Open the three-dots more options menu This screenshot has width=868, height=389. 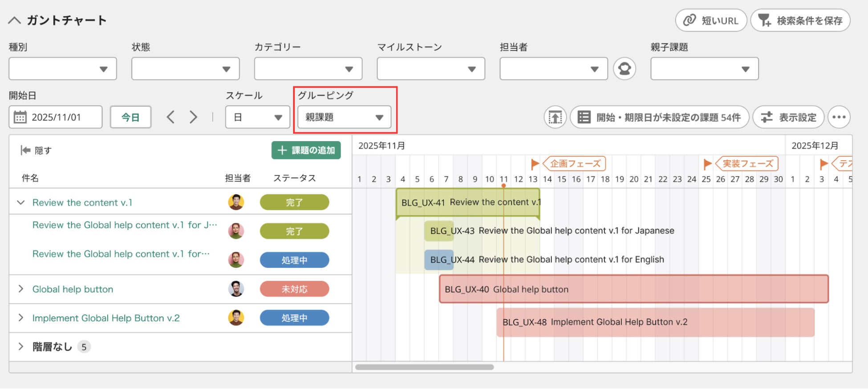[x=839, y=117]
